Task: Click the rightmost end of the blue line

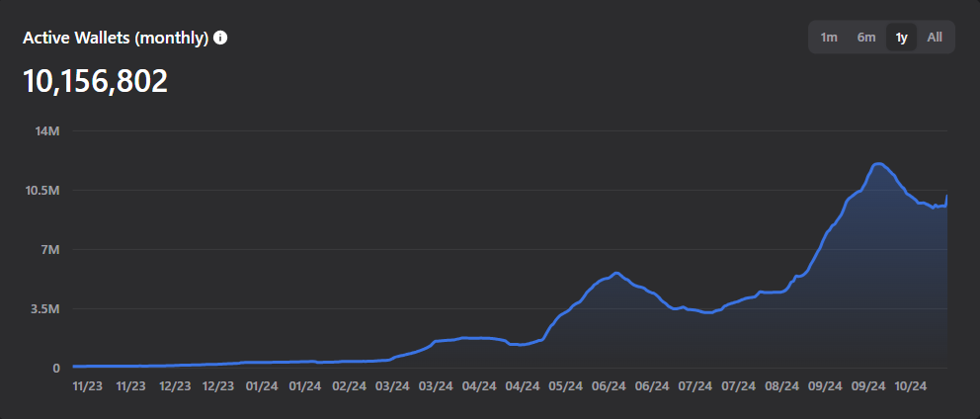Action: click(x=946, y=196)
